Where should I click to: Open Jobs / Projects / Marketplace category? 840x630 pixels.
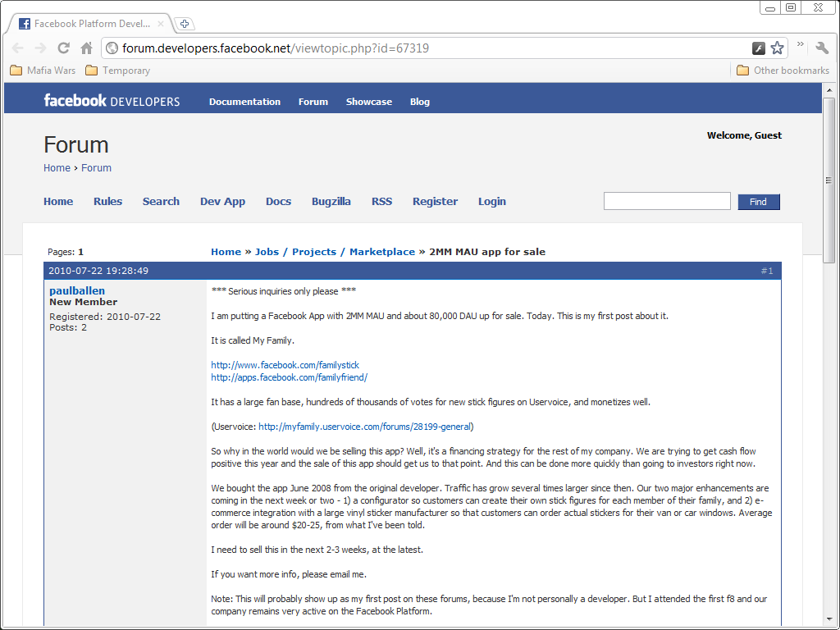(x=335, y=252)
